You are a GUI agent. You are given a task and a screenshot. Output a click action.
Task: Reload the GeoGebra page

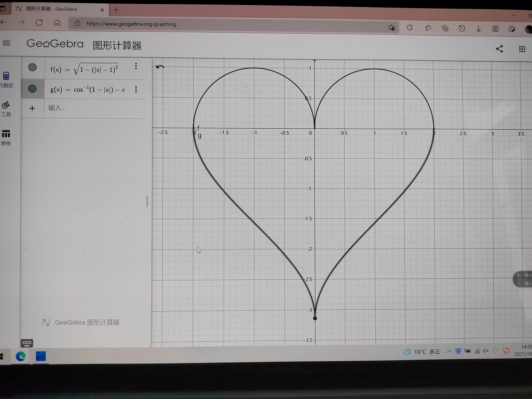[x=39, y=23]
